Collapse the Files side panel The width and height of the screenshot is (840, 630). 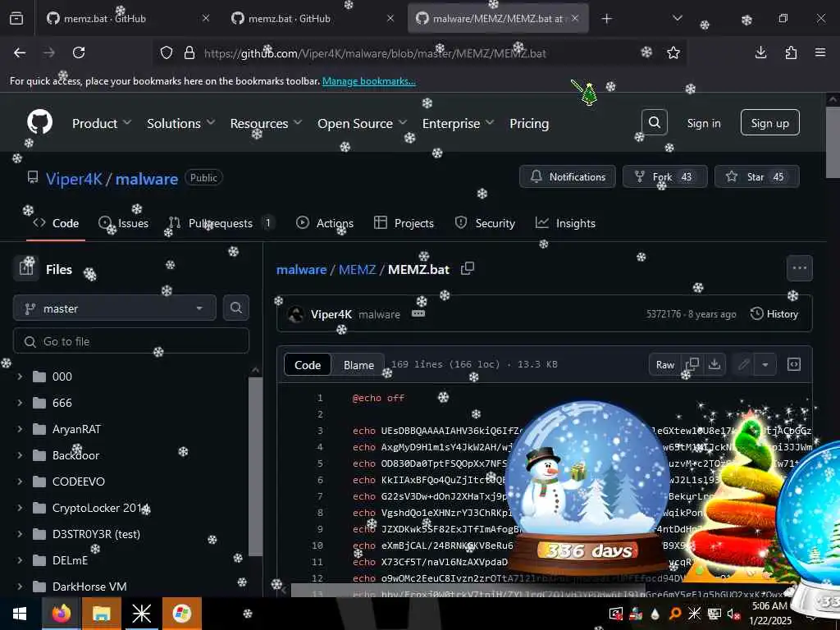coord(26,268)
